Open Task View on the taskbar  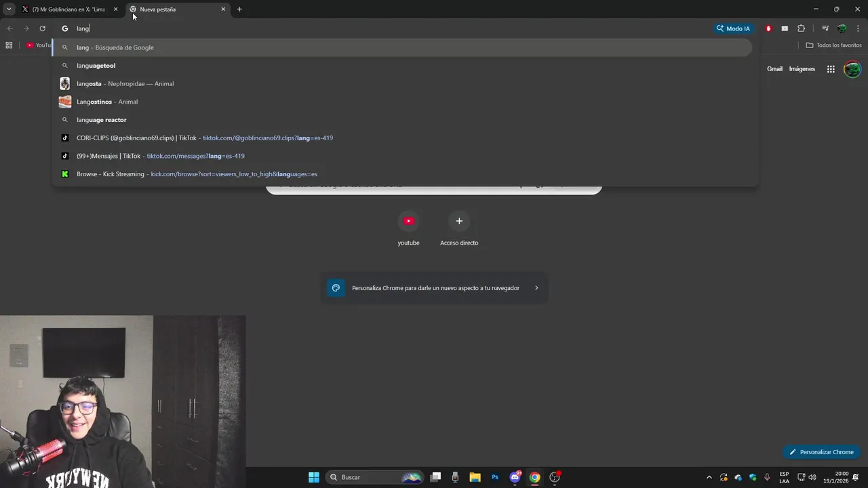coord(436,477)
